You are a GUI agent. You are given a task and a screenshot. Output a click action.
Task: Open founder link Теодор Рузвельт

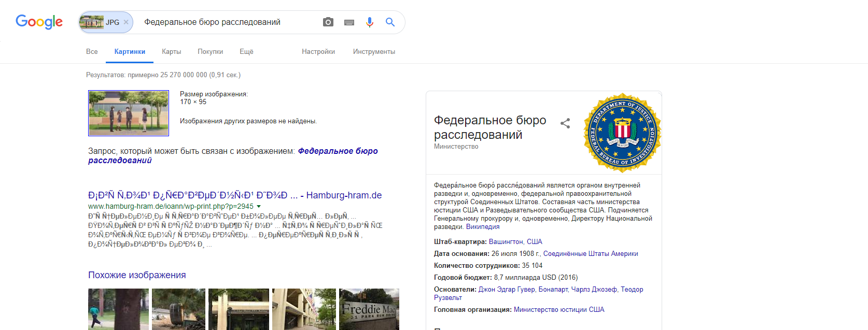point(538,294)
